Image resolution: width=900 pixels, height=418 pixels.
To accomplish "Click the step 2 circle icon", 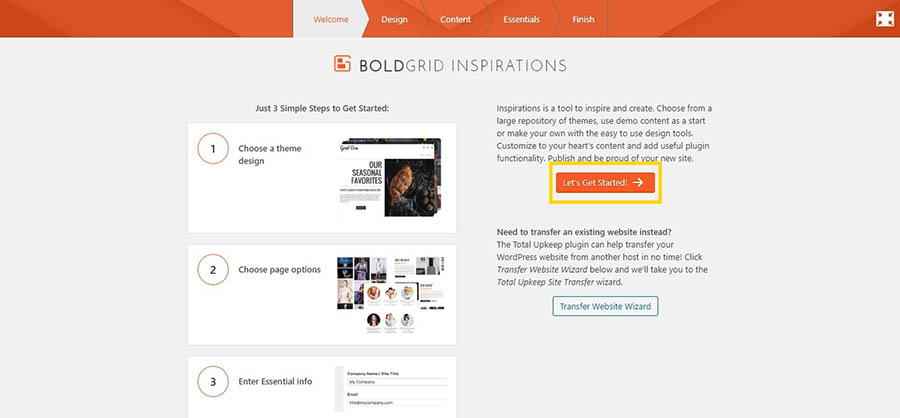I will [213, 270].
